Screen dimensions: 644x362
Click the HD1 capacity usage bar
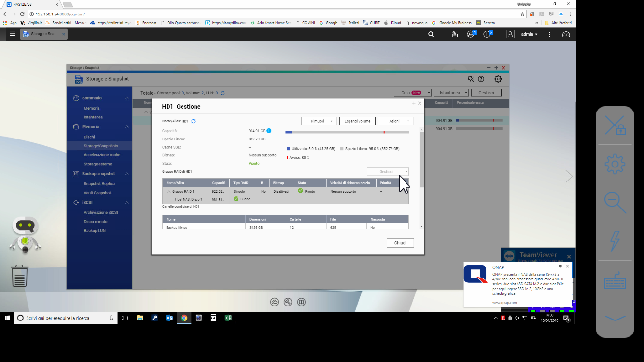click(x=347, y=132)
